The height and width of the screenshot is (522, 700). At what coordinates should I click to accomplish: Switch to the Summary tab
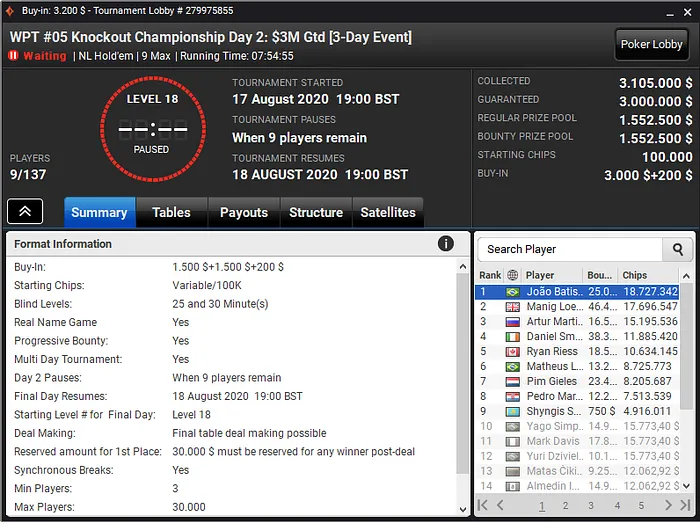(100, 213)
